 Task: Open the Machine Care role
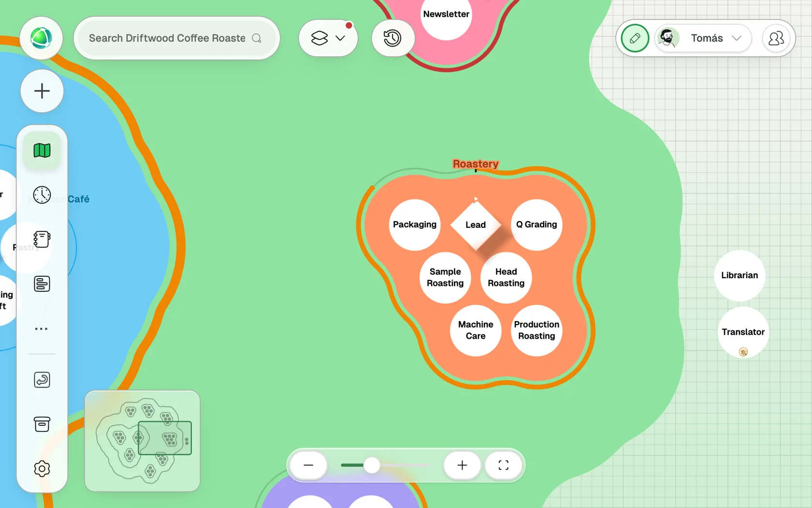pos(476,330)
